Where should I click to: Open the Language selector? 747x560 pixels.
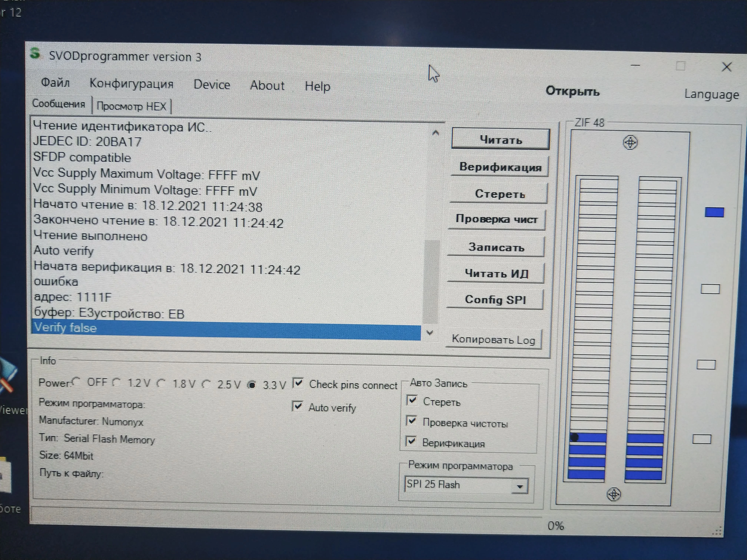711,94
